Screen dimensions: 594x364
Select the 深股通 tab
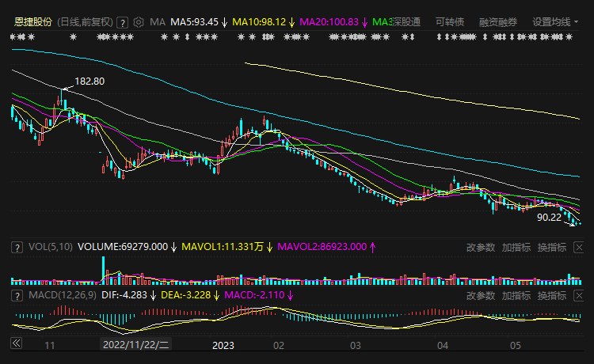[x=406, y=22]
